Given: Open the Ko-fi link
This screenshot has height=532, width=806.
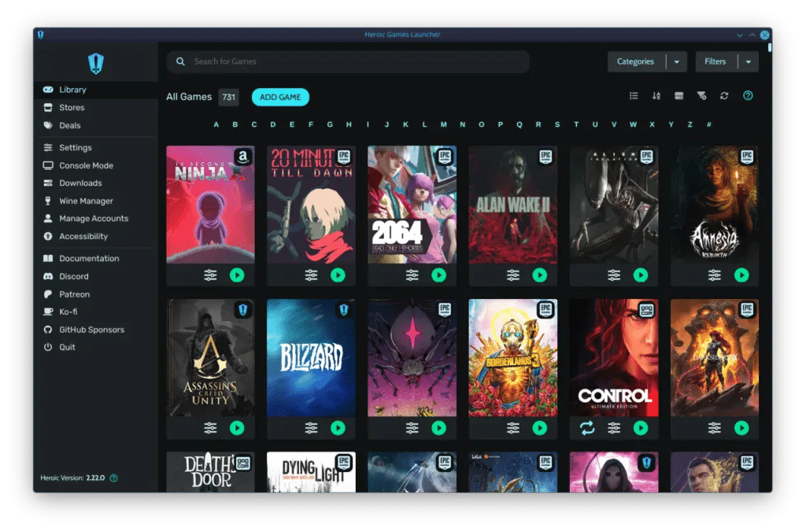Looking at the screenshot, I should point(95,312).
